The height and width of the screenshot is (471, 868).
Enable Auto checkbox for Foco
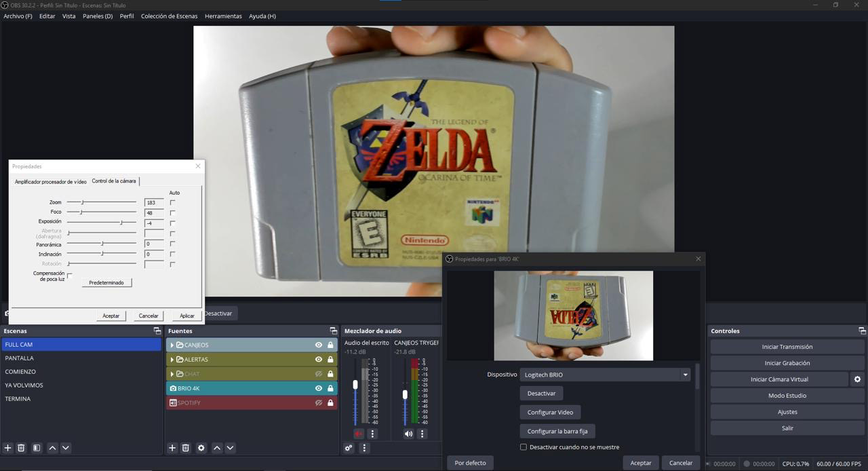172,212
